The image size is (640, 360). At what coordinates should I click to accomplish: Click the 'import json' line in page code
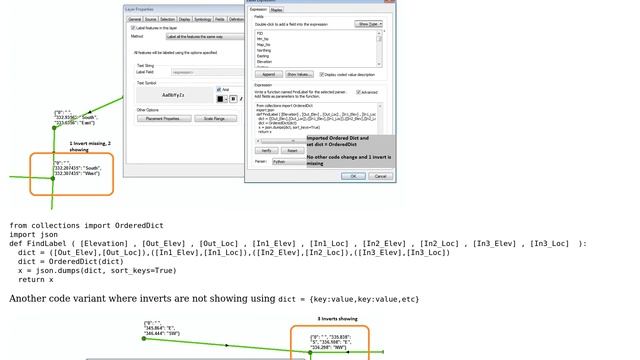click(x=33, y=234)
